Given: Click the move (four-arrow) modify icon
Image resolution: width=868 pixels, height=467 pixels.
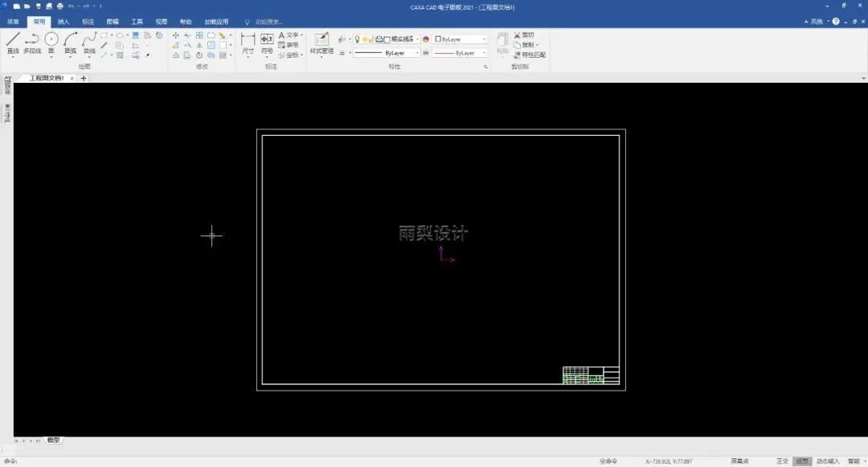Looking at the screenshot, I should tap(175, 35).
